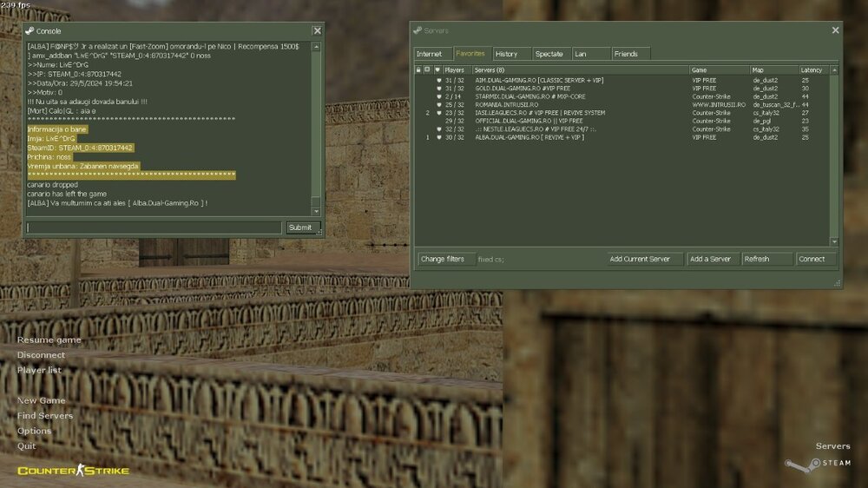Refresh the favorites server list

766,259
